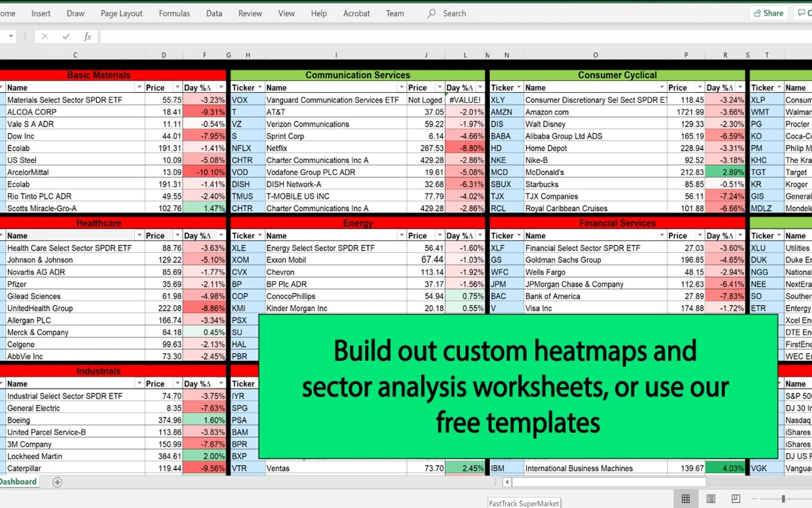The image size is (812, 508).
Task: Cancel formula entry with the X icon
Action: 45,36
